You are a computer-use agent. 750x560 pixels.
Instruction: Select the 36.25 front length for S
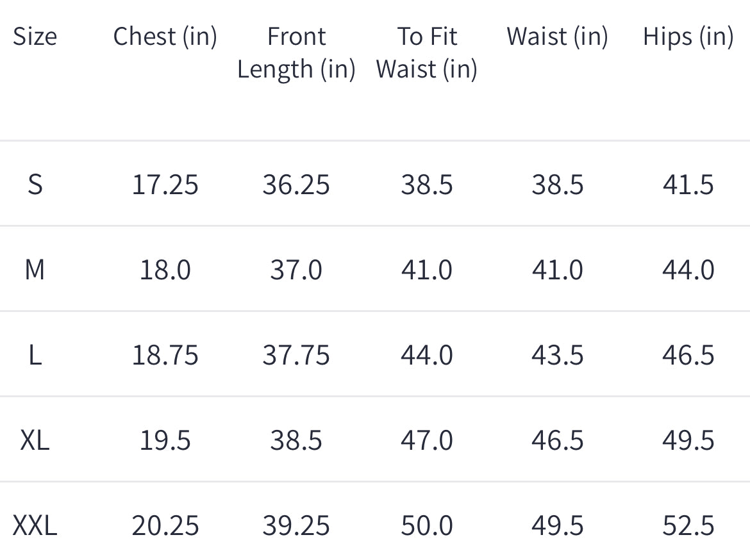pos(296,185)
